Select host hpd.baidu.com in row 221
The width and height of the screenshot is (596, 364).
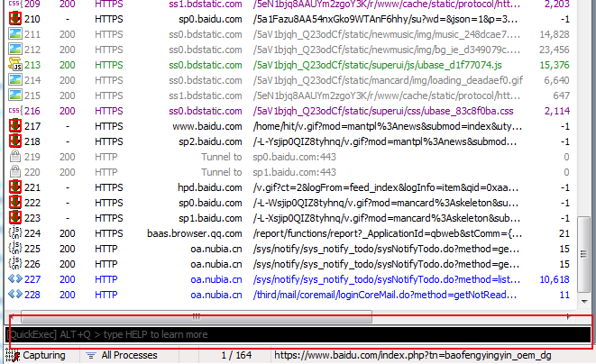tap(210, 187)
